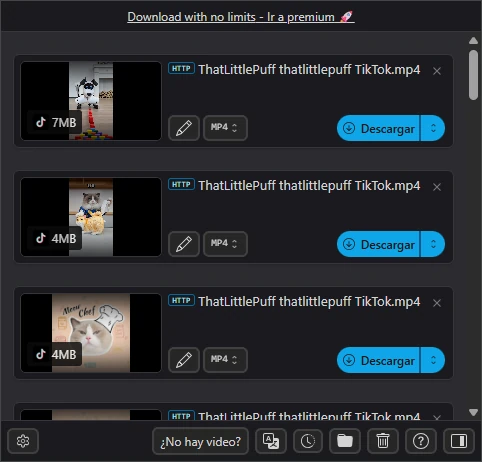Open MP4 format dropdown for 7MB video

tap(225, 128)
